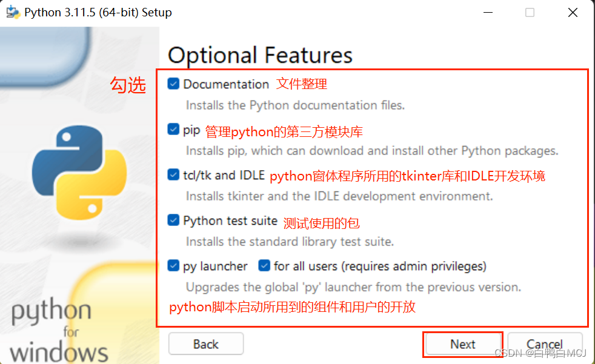Image resolution: width=595 pixels, height=364 pixels.
Task: Click the disabled maximize button
Action: coord(530,13)
